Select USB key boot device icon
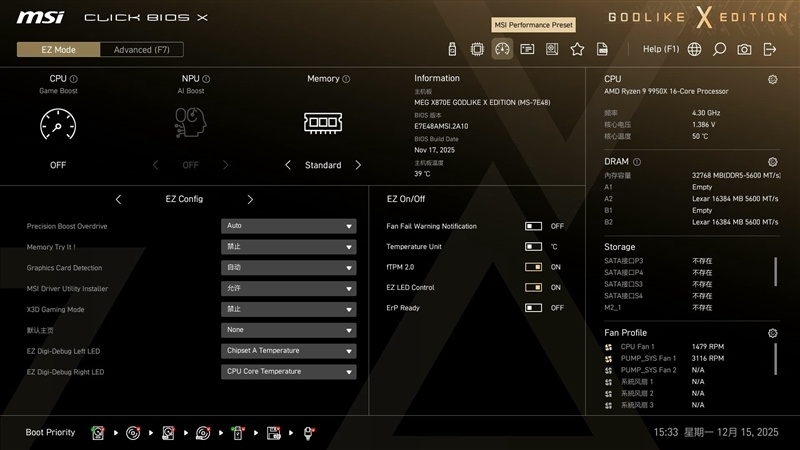Image resolution: width=800 pixels, height=450 pixels. coord(238,433)
